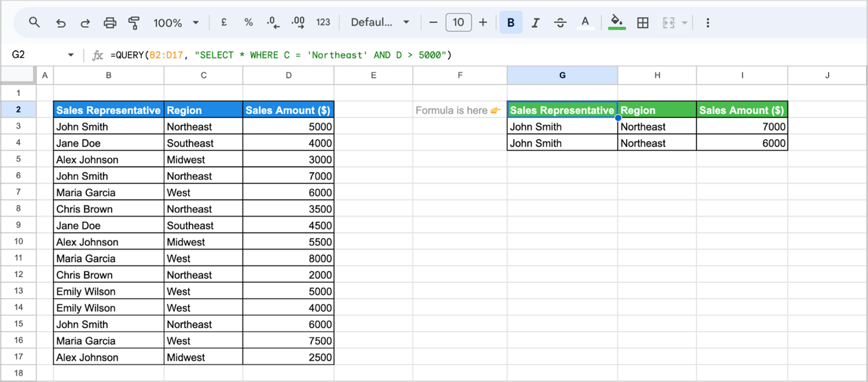
Task: Open the text color picker
Action: [585, 23]
